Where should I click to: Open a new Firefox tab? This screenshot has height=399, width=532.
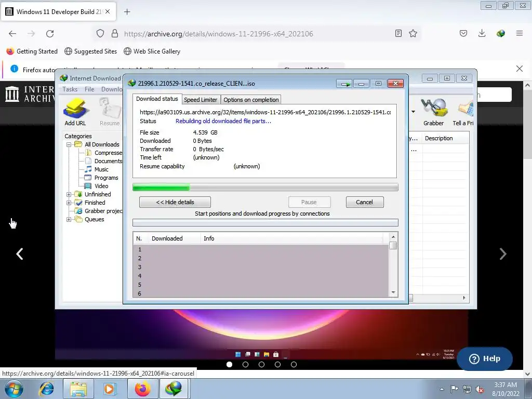point(127,12)
